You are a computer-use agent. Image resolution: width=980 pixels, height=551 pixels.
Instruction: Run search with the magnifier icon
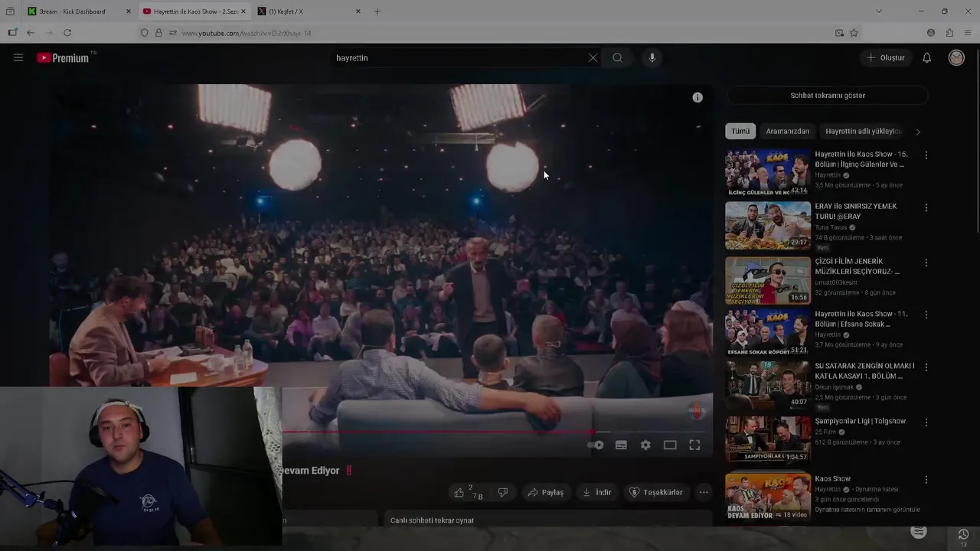[x=617, y=57]
